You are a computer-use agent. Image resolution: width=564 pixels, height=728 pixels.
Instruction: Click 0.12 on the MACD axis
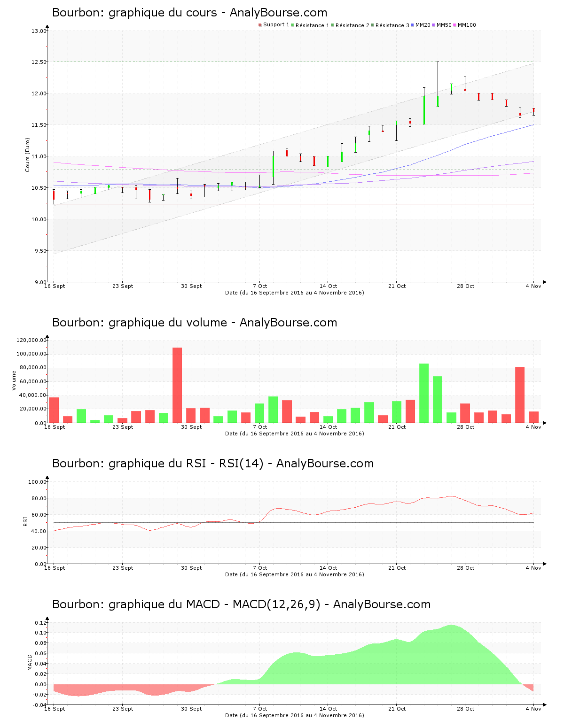click(40, 623)
